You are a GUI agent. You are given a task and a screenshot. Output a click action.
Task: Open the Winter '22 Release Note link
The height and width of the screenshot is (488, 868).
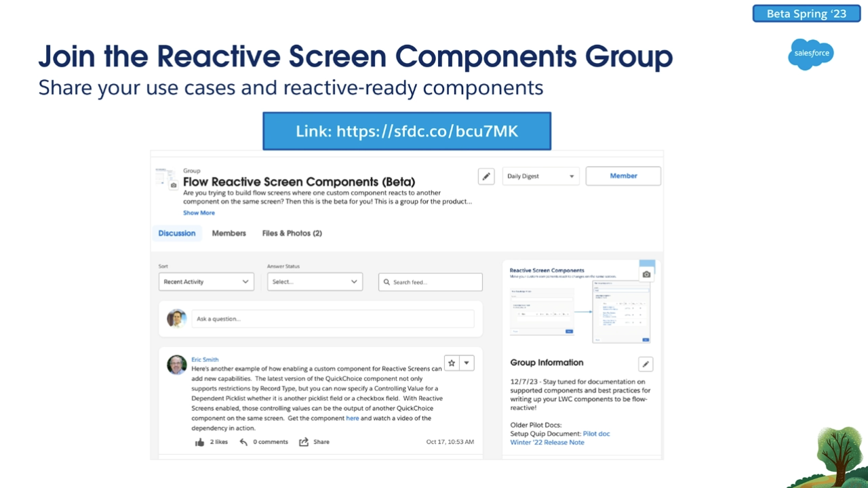tap(547, 443)
